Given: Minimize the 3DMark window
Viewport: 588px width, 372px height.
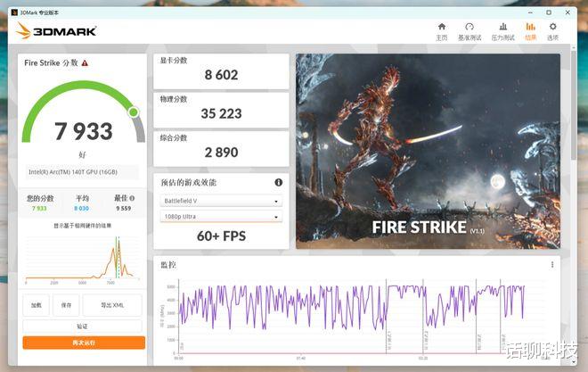Looking at the screenshot, I should click(530, 12).
